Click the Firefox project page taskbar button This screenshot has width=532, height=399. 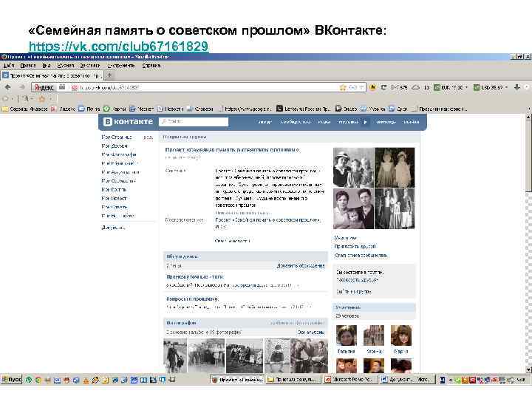click(237, 379)
